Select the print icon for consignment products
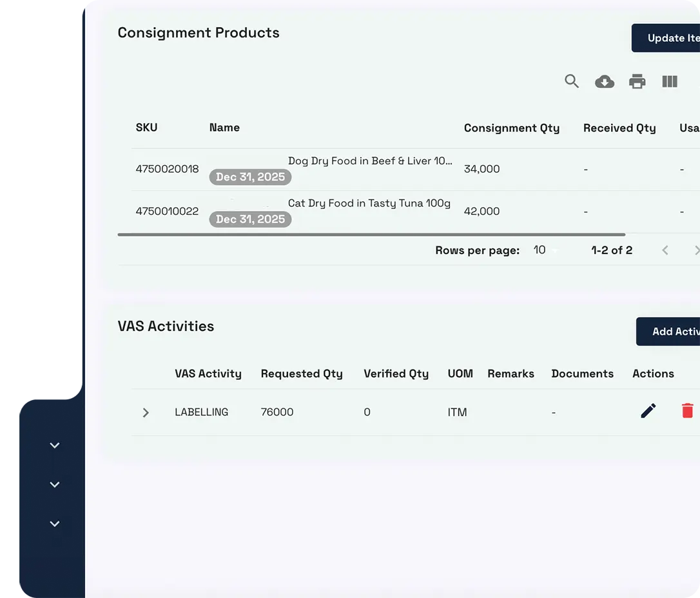 pos(637,81)
